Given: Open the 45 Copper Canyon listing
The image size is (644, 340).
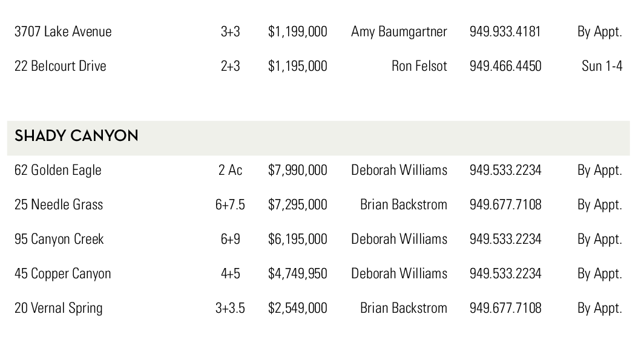Looking at the screenshot, I should click(63, 274).
